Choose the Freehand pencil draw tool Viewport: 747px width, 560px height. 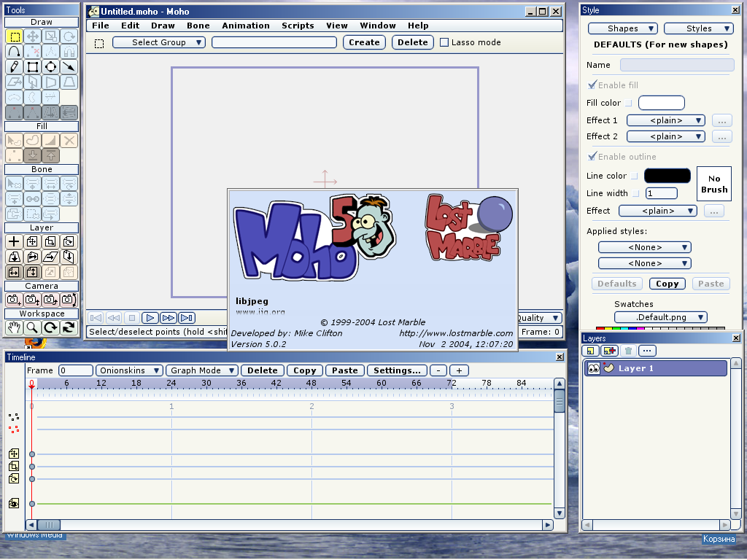(14, 67)
